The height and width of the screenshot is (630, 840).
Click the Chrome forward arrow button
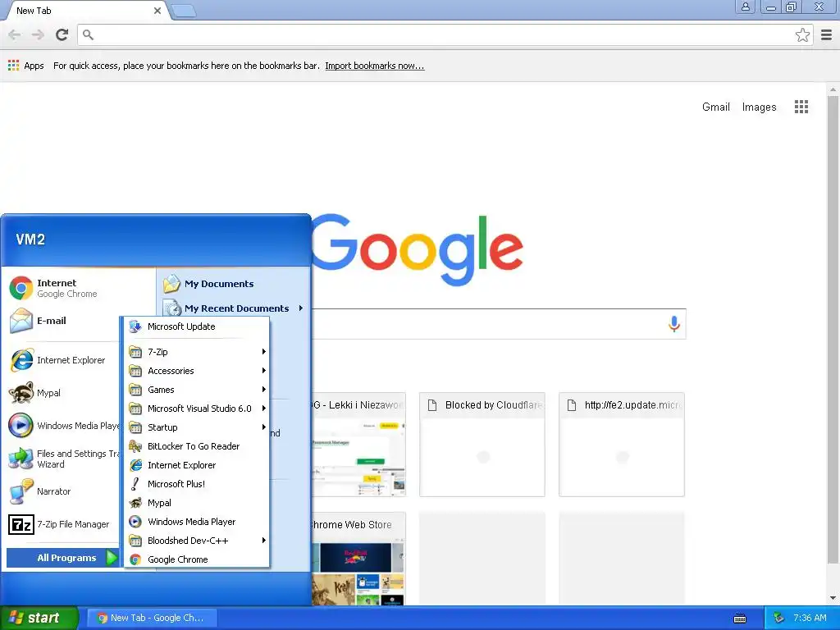pos(38,34)
